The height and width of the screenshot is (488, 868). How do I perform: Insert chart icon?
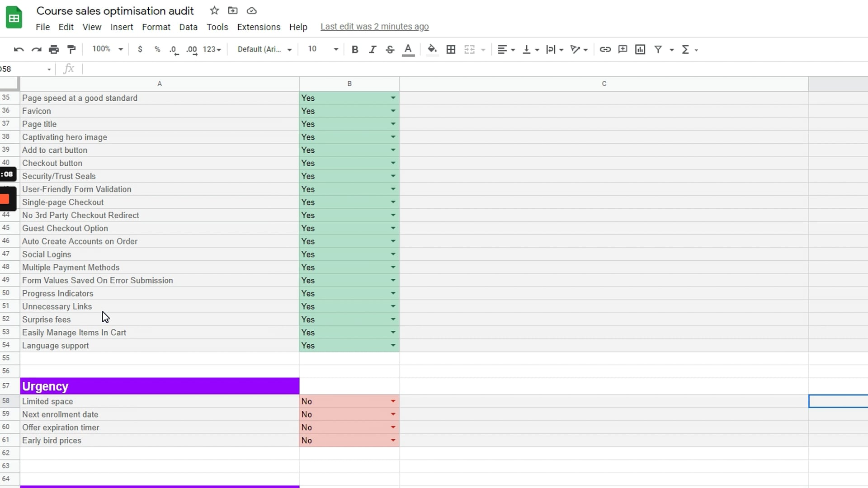click(640, 50)
